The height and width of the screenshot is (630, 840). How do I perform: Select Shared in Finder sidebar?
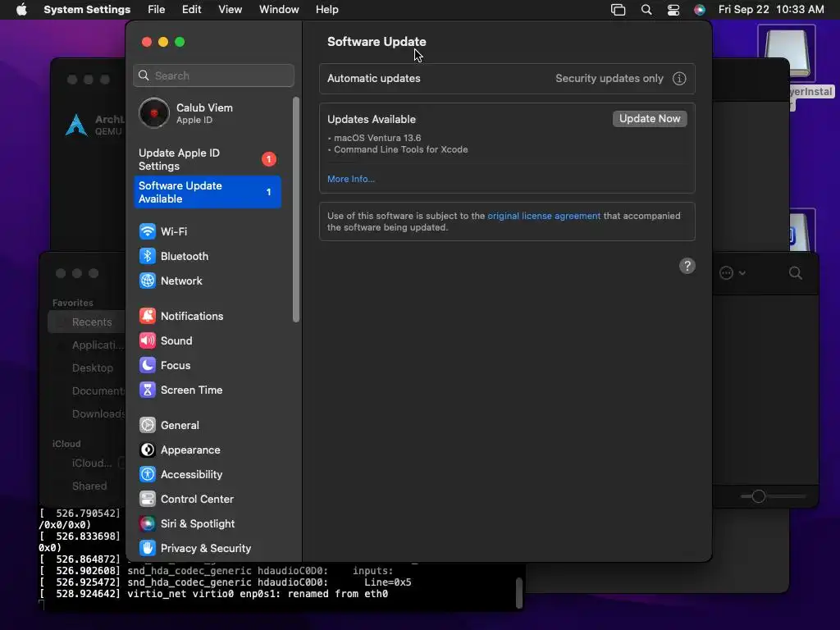coord(89,486)
